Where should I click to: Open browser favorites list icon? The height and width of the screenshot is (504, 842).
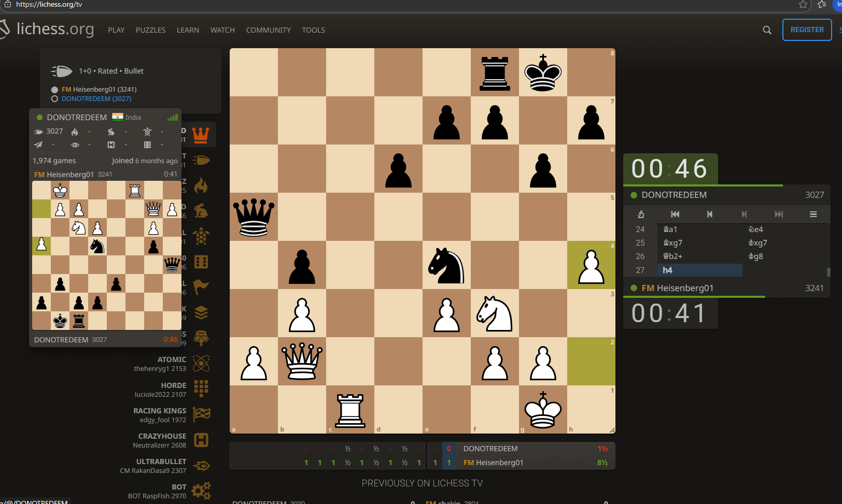(x=822, y=5)
